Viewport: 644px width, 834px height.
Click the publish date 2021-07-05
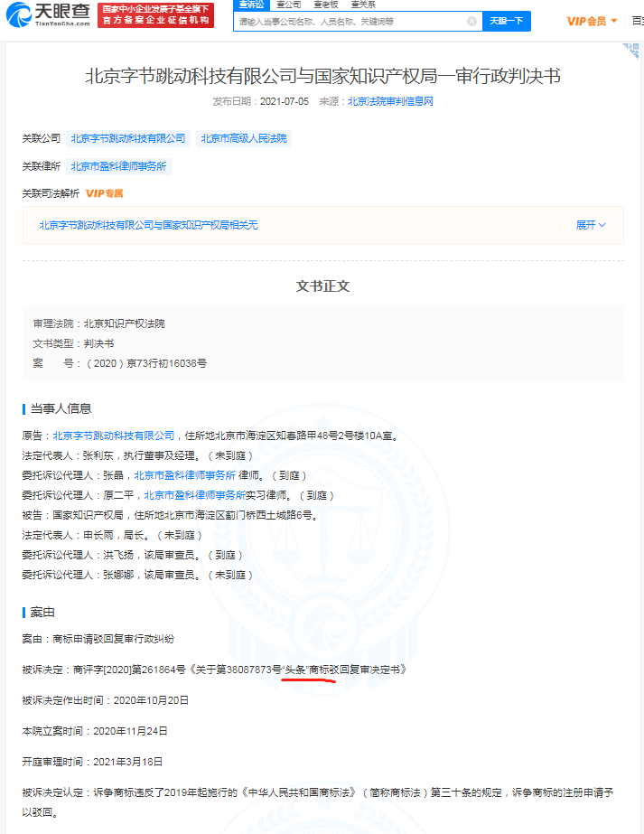point(284,101)
